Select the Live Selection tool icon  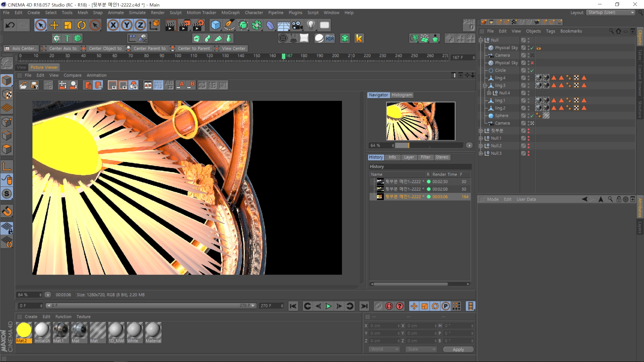pos(40,25)
